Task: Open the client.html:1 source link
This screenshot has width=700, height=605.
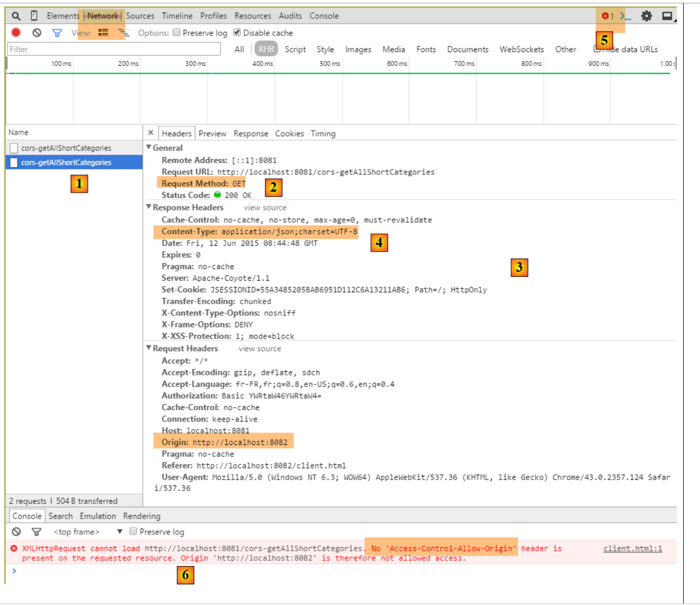Action: (x=633, y=549)
